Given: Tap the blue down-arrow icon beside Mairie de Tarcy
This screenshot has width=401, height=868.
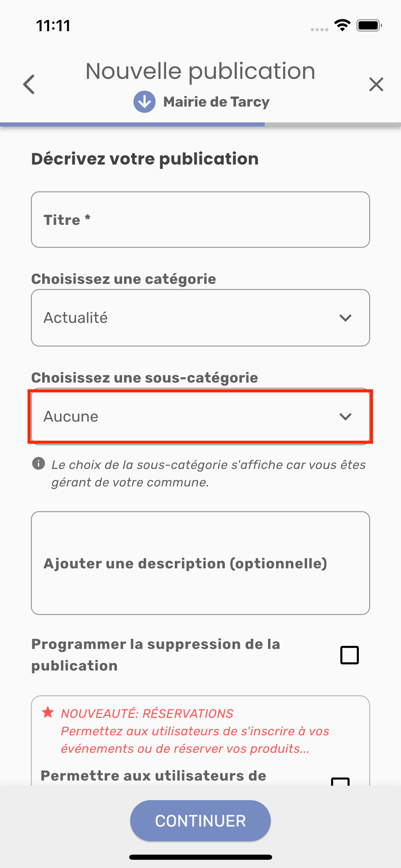Looking at the screenshot, I should 144,102.
